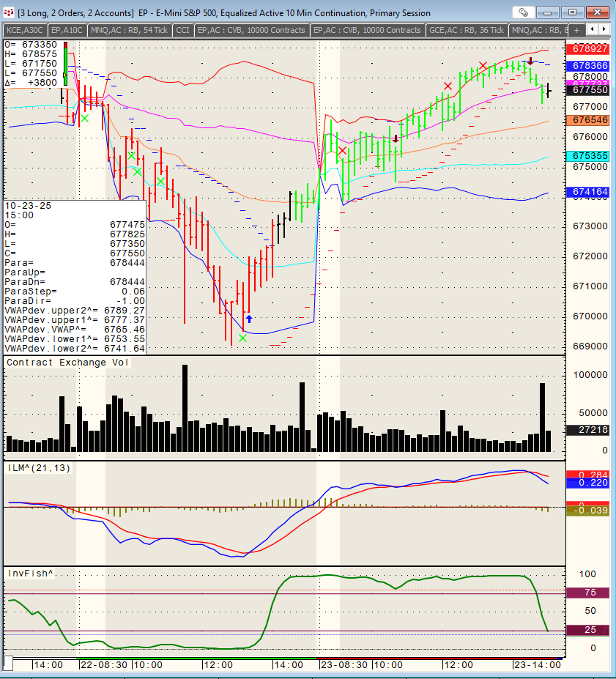
Task: Click the blue up arrow buy signal
Action: [x=249, y=319]
